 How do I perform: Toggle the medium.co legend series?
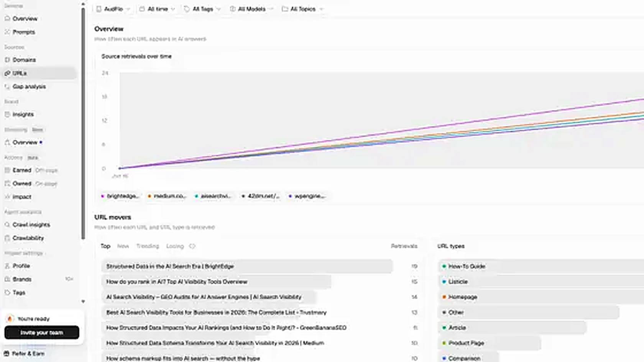coord(167,196)
